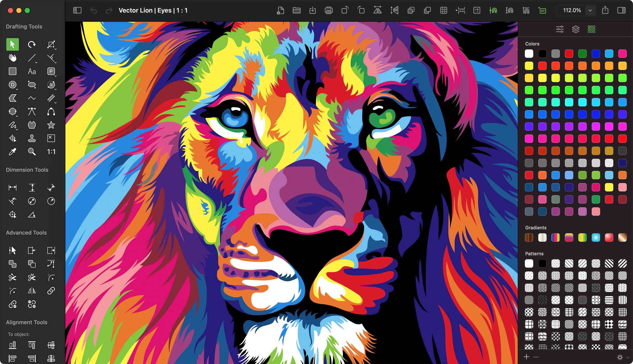
Task: Switch to the Layers tab
Action: pyautogui.click(x=576, y=29)
